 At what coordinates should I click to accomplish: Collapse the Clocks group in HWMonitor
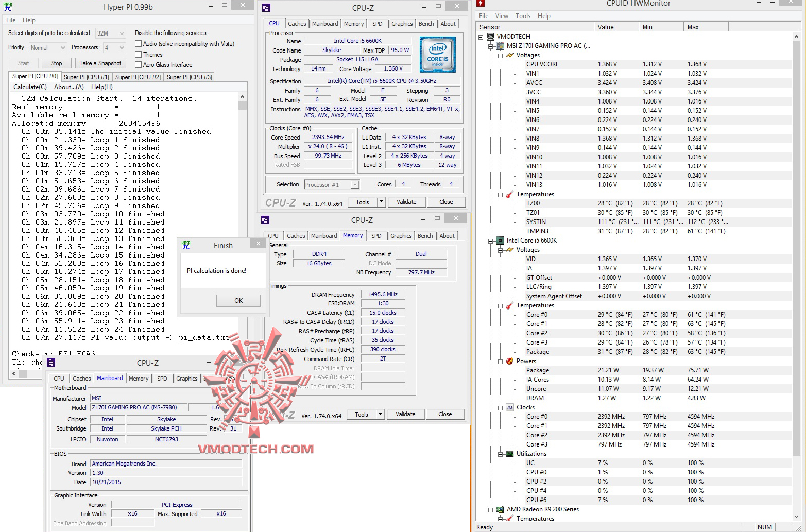pos(500,407)
